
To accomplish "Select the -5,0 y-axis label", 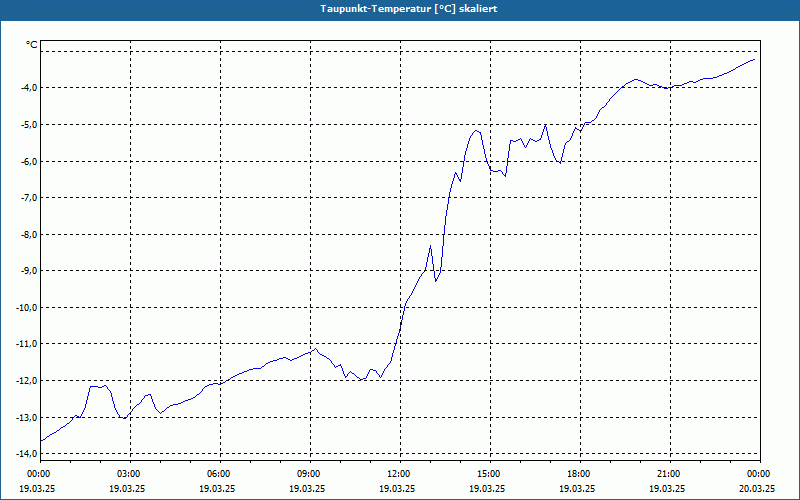I will [x=30, y=124].
